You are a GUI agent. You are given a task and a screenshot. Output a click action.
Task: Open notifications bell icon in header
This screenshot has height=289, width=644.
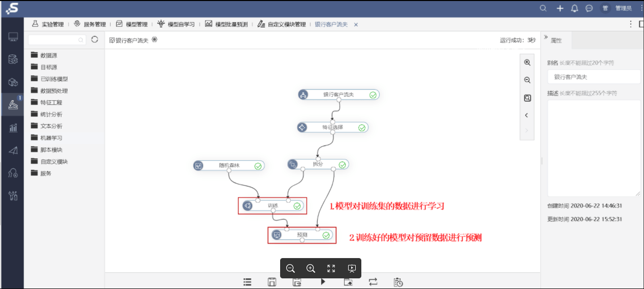click(x=574, y=8)
